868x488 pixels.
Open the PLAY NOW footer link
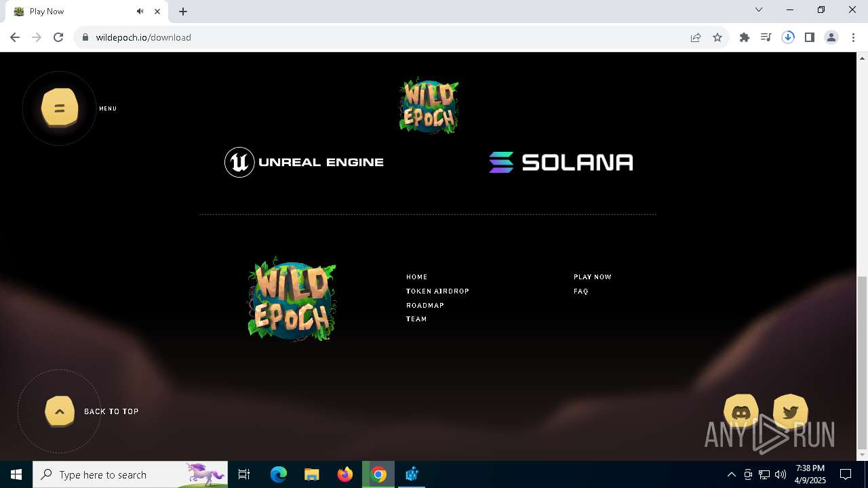[x=593, y=277]
